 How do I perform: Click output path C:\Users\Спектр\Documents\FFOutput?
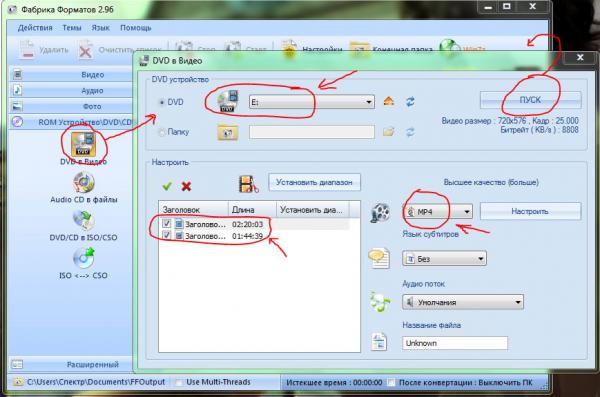(96, 382)
